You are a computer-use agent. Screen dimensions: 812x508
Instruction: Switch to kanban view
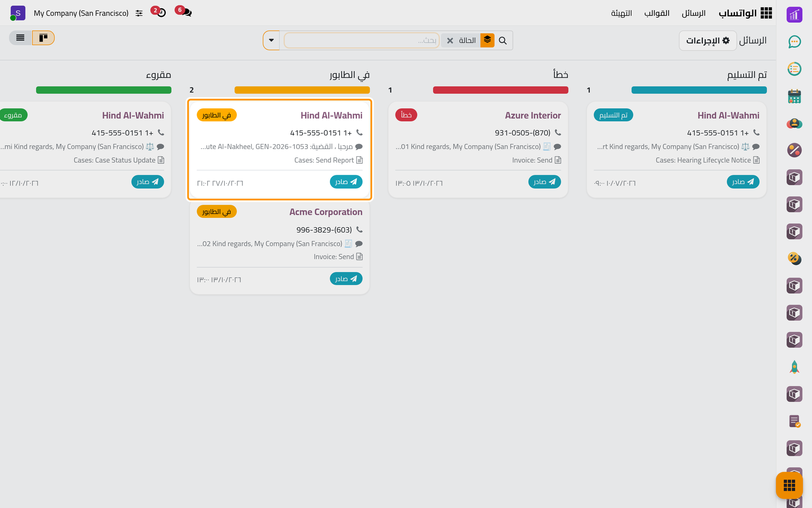43,38
